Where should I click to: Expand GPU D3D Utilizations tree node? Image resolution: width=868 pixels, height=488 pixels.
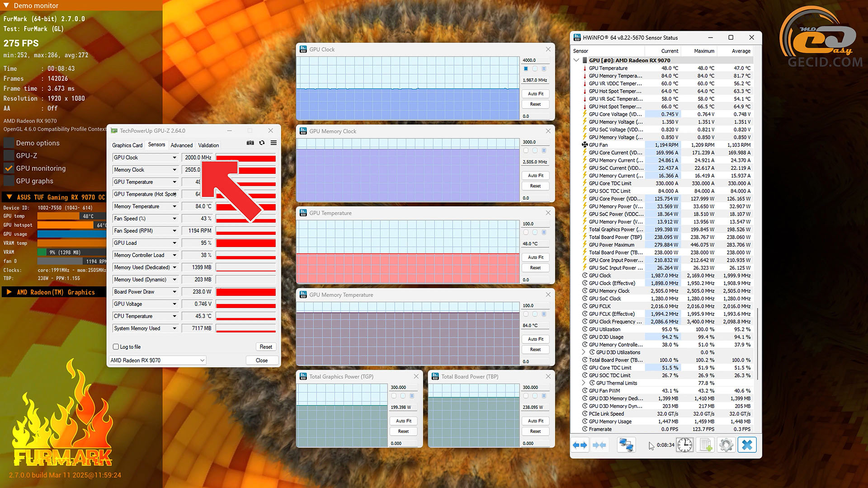(584, 352)
